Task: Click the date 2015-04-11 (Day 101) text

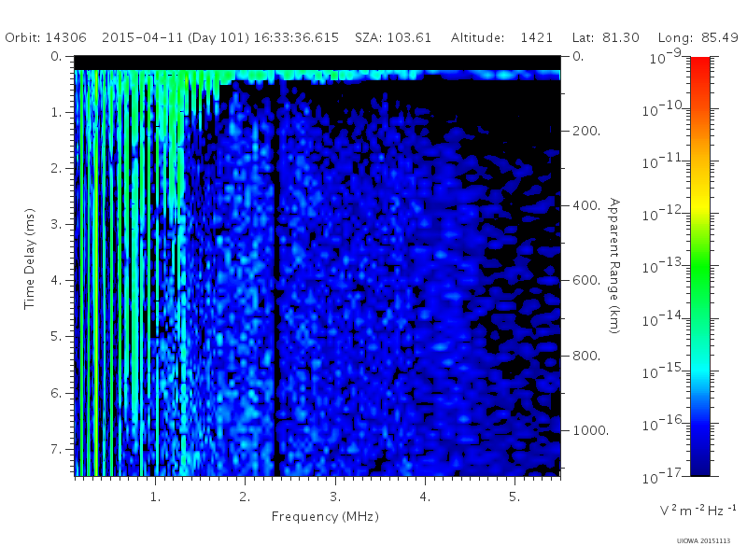Action: tap(176, 37)
